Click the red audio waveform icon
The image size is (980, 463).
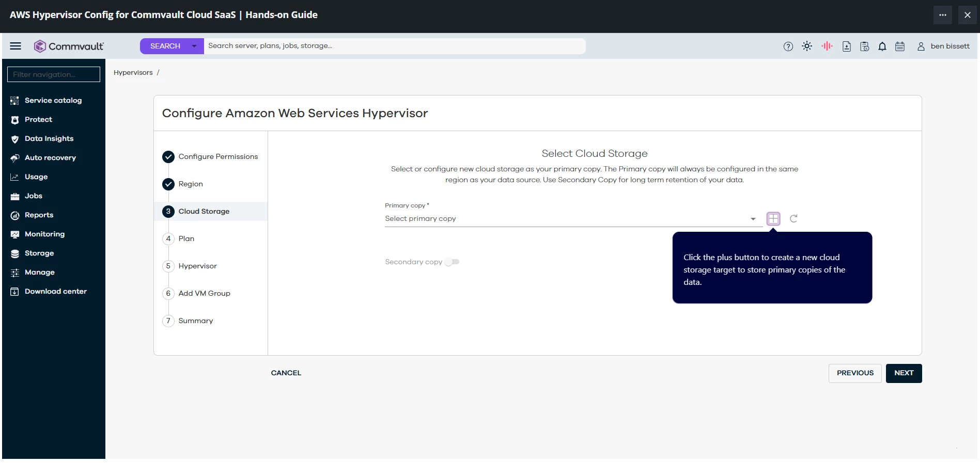[x=827, y=46]
